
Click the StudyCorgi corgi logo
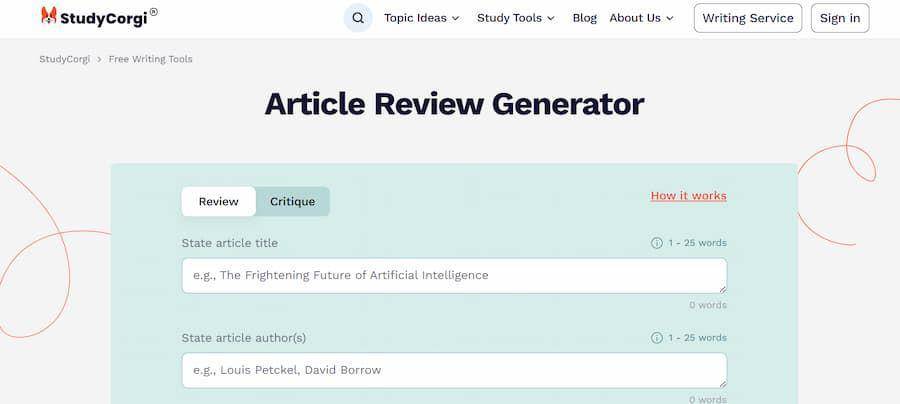coord(49,16)
